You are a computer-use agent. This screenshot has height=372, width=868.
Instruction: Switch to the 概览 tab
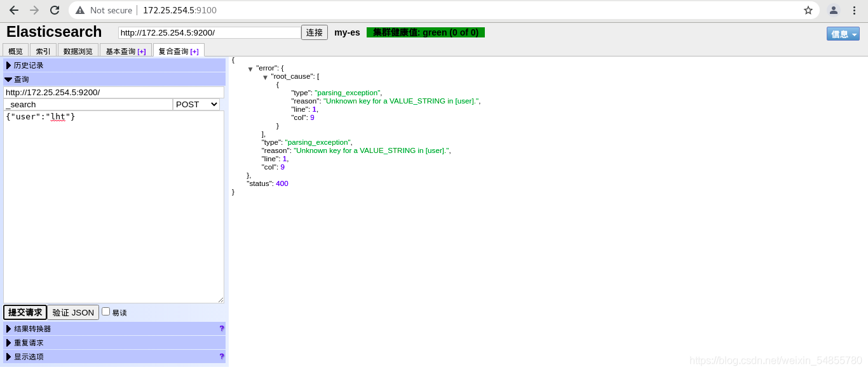click(15, 51)
